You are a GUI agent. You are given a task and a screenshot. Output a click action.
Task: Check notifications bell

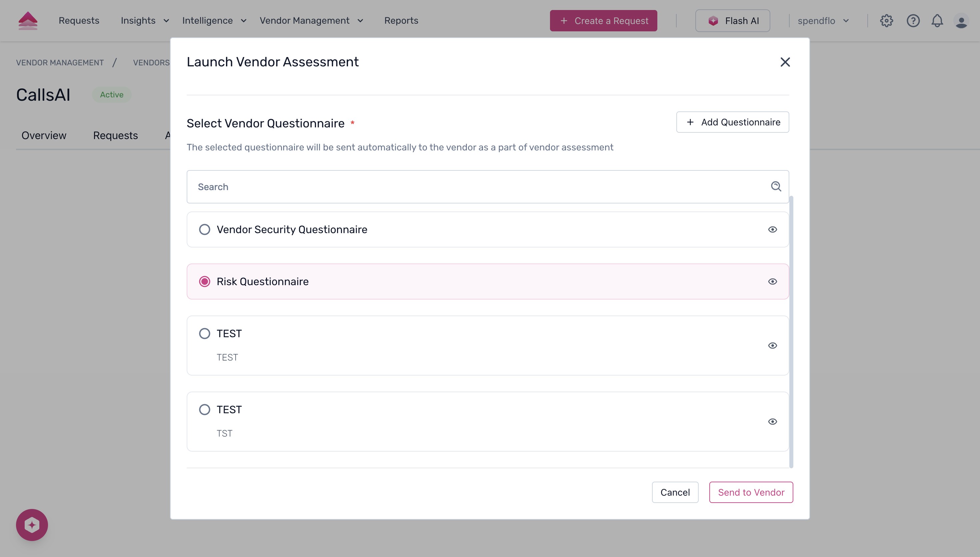(937, 21)
